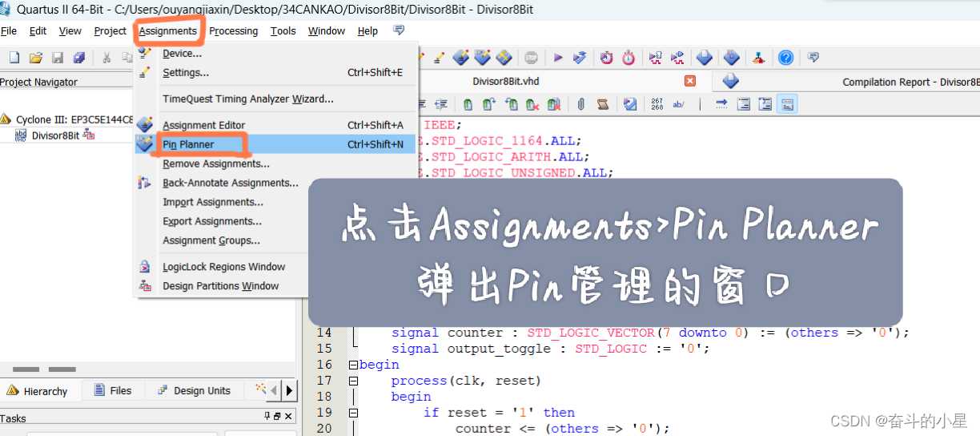The height and width of the screenshot is (436, 980).
Task: Open the Processing menu
Action: pos(234,31)
